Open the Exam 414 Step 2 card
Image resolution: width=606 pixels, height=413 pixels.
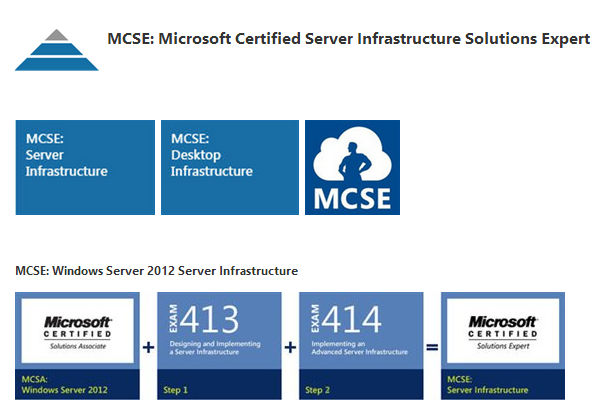tap(361, 346)
